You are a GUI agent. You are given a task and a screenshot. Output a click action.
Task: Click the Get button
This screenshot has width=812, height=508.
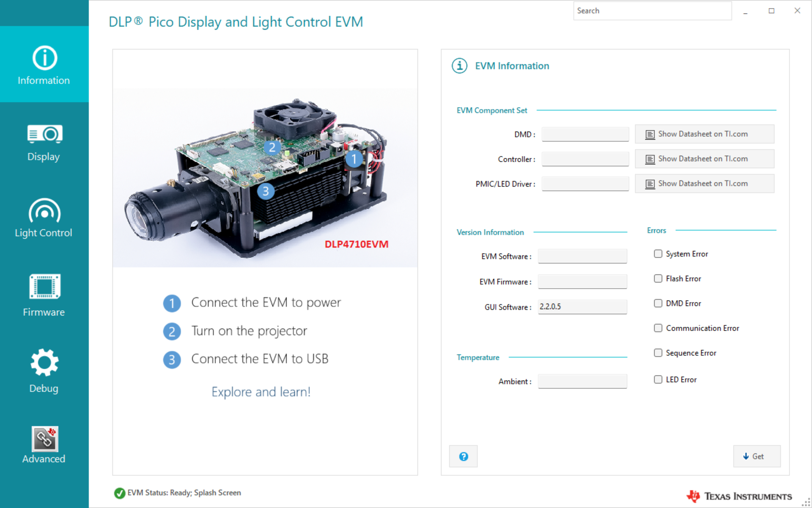[x=757, y=456]
